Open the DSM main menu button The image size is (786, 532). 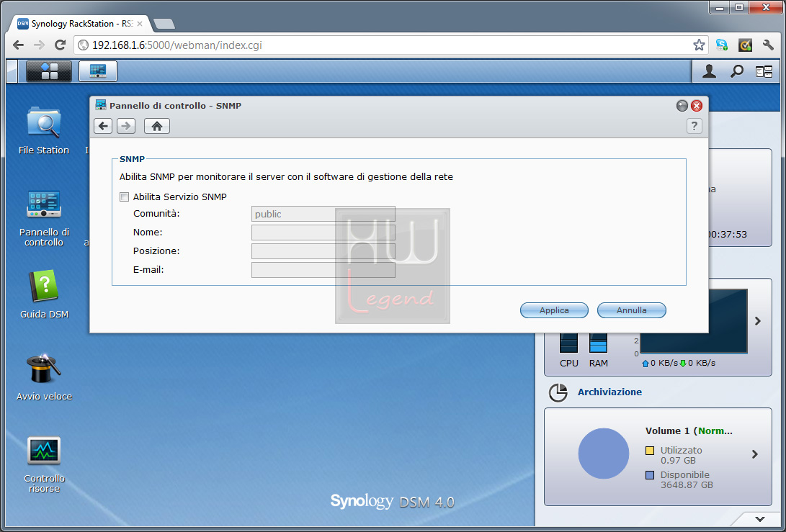48,71
